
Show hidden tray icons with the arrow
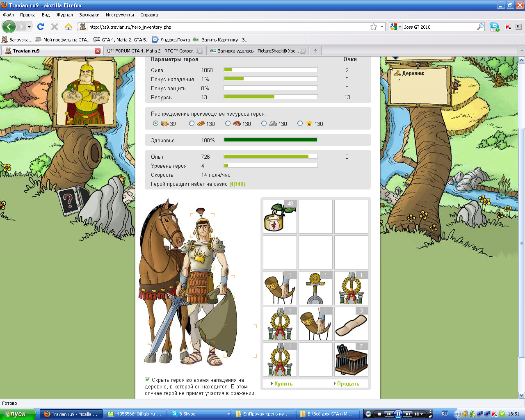click(x=457, y=414)
